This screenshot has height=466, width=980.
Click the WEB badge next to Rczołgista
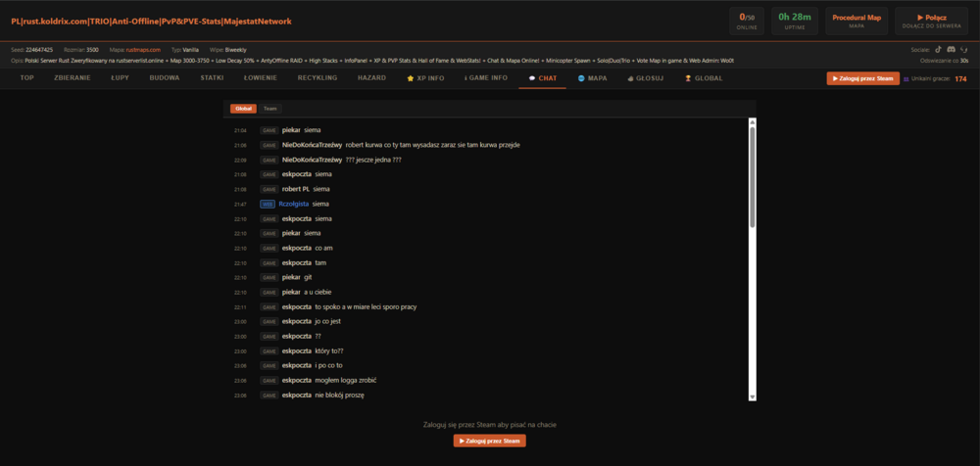(268, 204)
